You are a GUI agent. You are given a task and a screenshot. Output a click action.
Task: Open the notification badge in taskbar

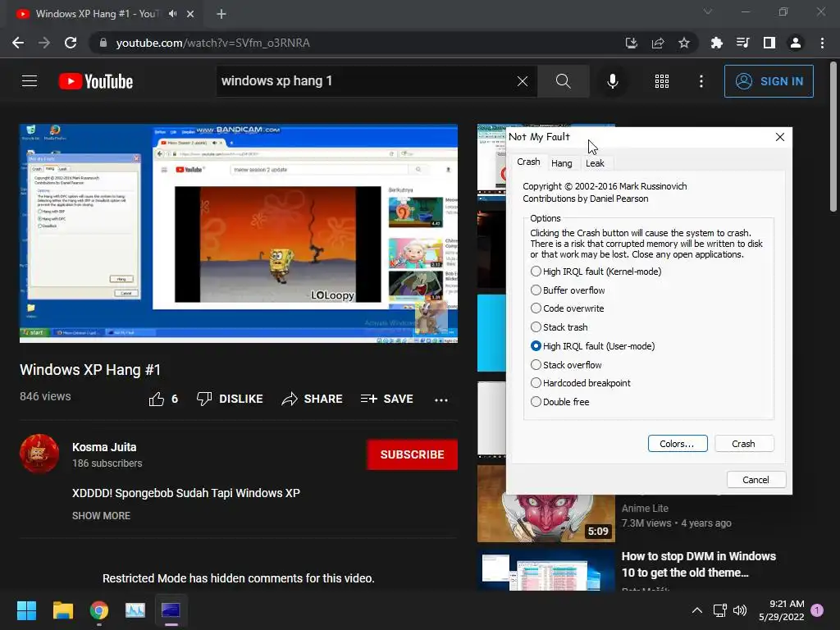tap(817, 610)
